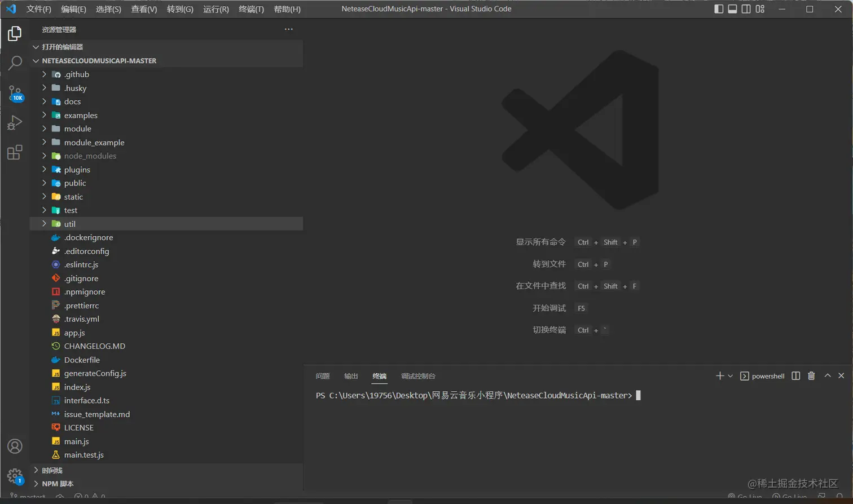This screenshot has height=504, width=853.
Task: Expand the module_example folder
Action: click(166, 143)
